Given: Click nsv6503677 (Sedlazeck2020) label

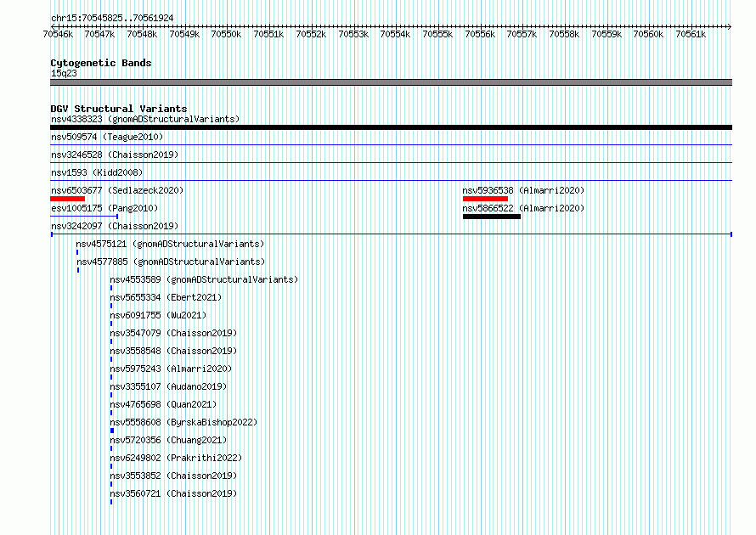Looking at the screenshot, I should tap(117, 190).
